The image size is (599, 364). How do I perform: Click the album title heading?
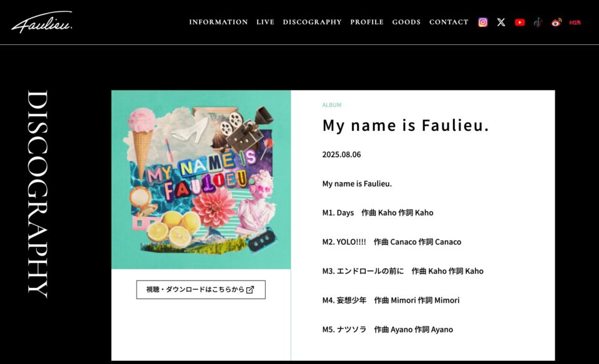click(x=406, y=125)
